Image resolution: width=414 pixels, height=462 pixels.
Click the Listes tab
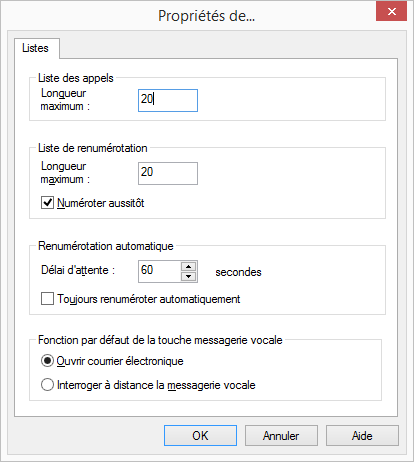coord(37,48)
